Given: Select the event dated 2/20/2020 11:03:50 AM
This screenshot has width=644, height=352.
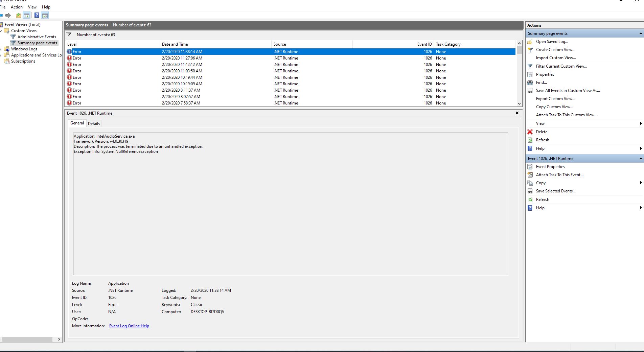Looking at the screenshot, I should point(291,71).
